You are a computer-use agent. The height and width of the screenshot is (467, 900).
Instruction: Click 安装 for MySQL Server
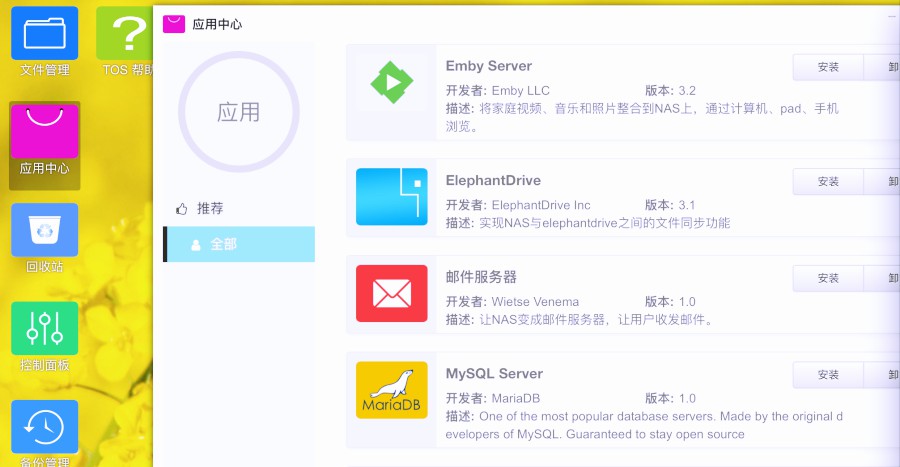(828, 375)
